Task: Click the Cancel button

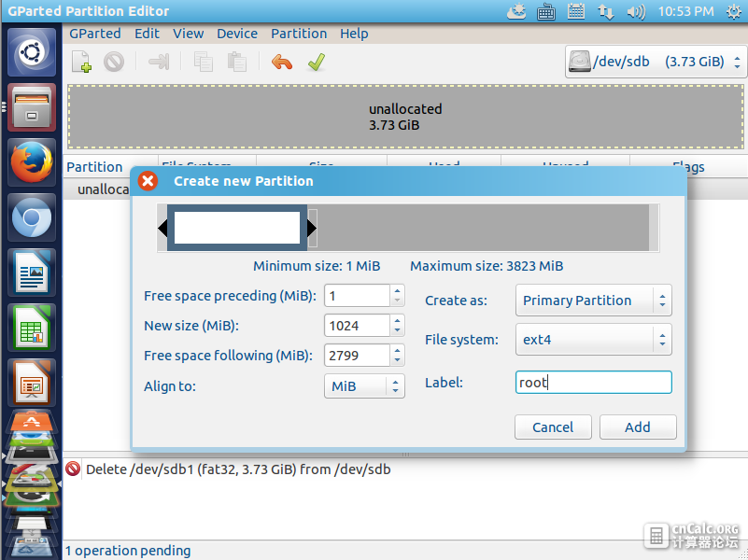Action: [x=553, y=427]
